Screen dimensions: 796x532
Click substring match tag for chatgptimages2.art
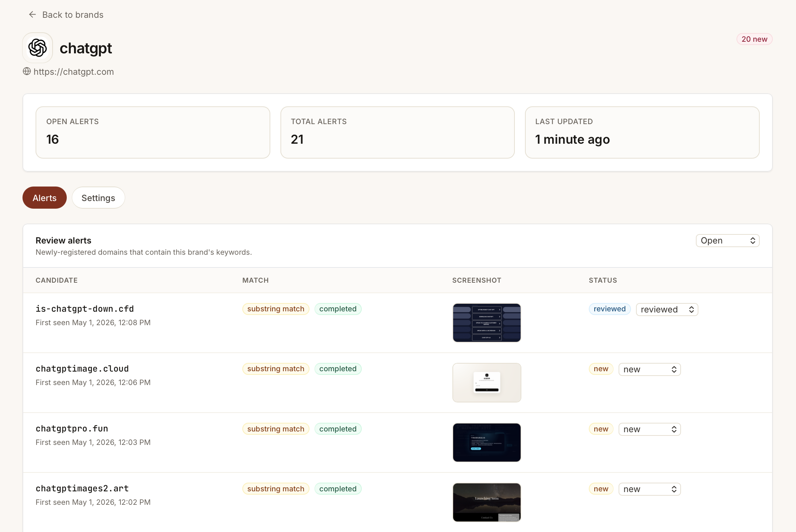point(276,489)
